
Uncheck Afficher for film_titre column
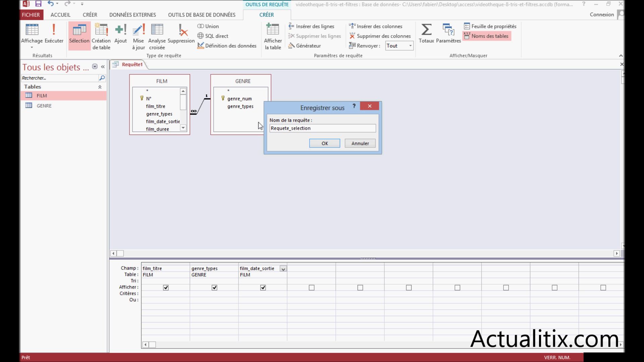[x=166, y=288]
